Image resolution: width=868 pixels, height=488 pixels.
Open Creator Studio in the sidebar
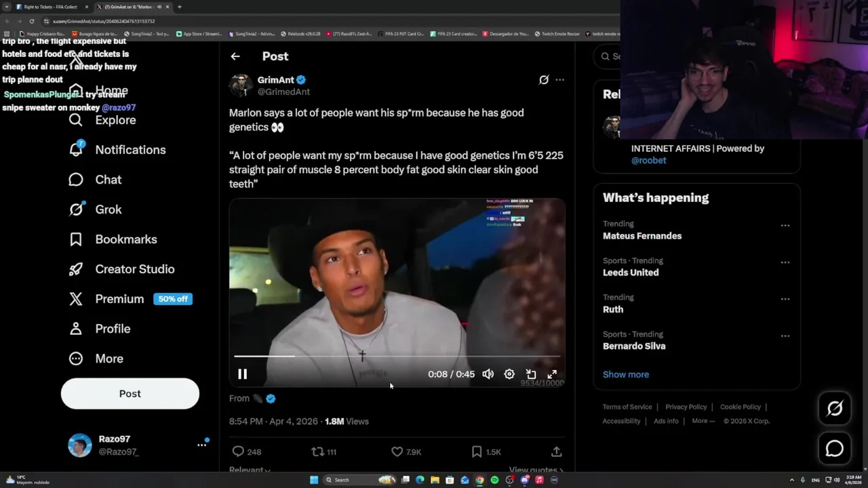coord(121,269)
